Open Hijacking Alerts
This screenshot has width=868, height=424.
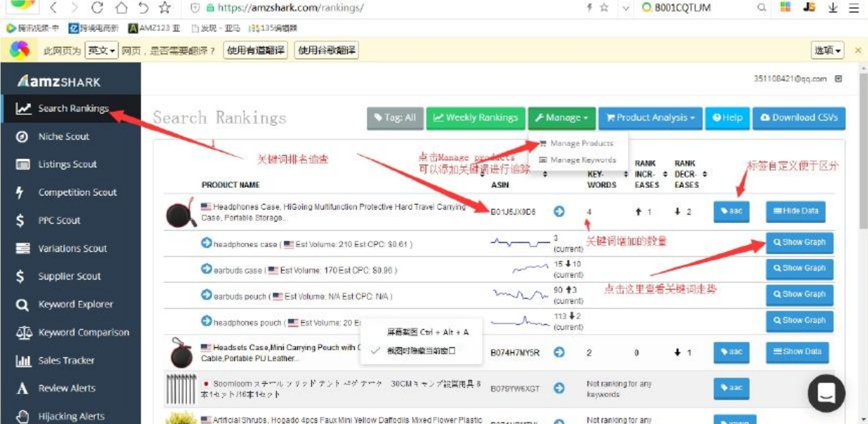(x=71, y=416)
